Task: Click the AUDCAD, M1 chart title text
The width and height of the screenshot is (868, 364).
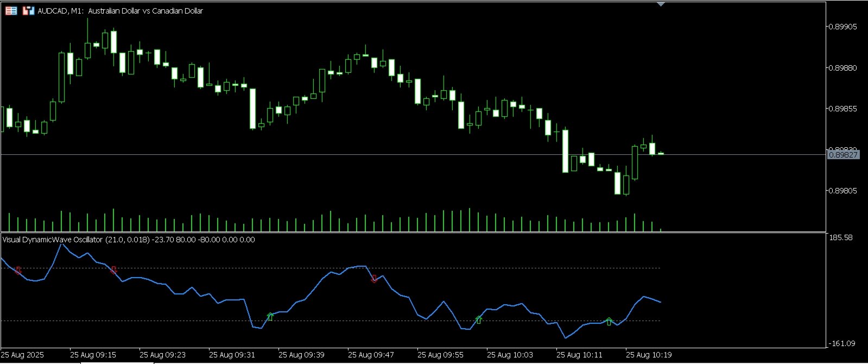Action: point(121,11)
